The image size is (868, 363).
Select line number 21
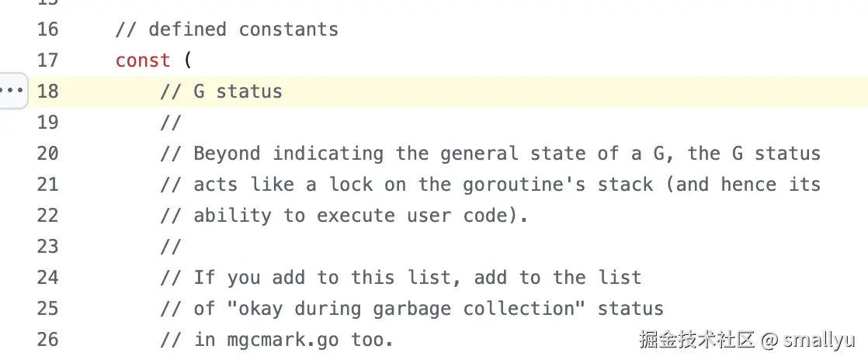coord(47,185)
